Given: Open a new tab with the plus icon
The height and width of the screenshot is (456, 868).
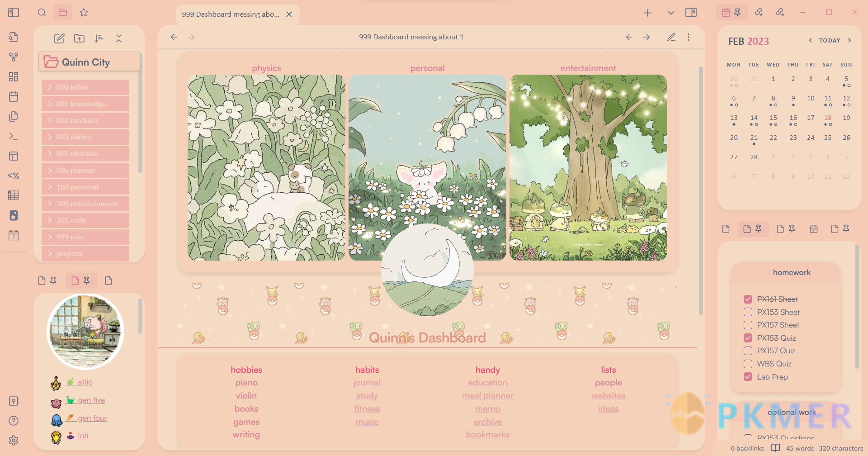Looking at the screenshot, I should click(647, 13).
